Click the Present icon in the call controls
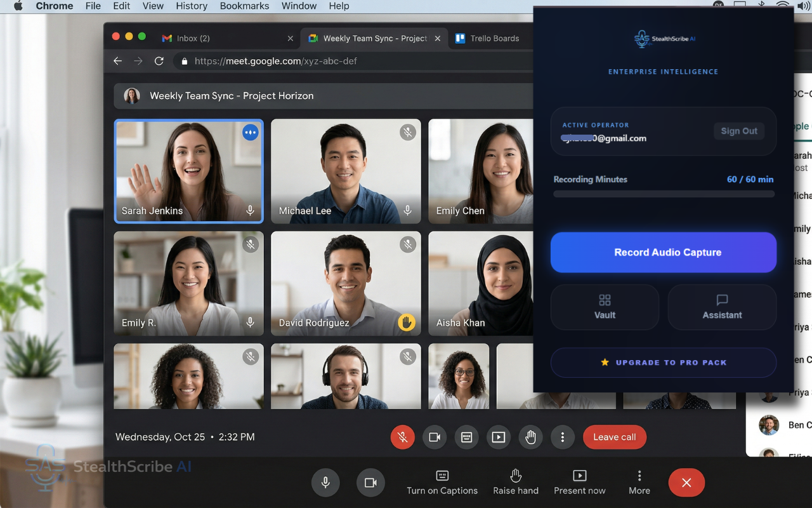The width and height of the screenshot is (812, 508). (x=499, y=437)
